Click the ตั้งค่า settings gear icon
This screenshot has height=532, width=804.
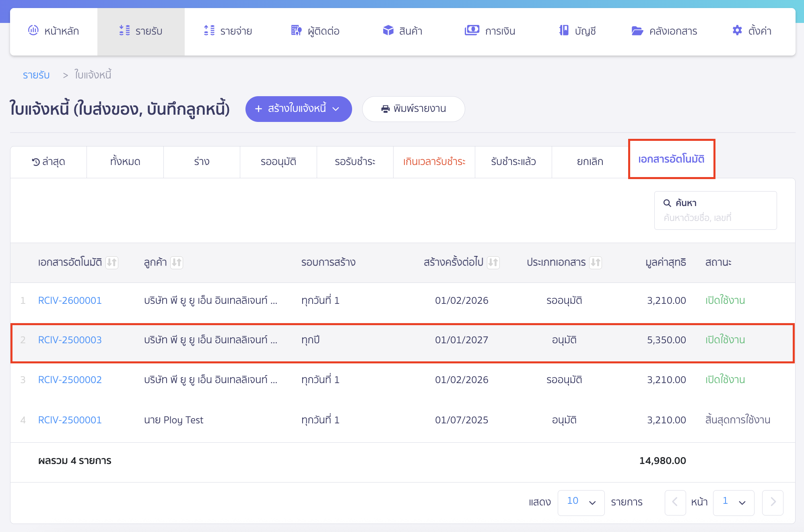737,30
